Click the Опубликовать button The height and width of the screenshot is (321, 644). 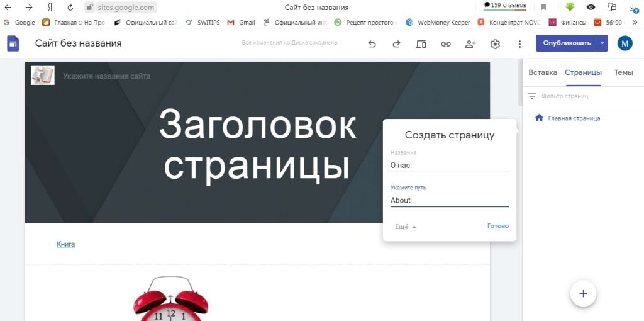(x=566, y=43)
